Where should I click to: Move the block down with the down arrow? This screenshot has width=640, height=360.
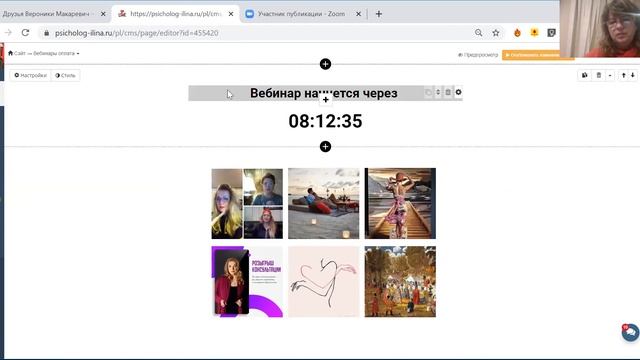tap(633, 75)
